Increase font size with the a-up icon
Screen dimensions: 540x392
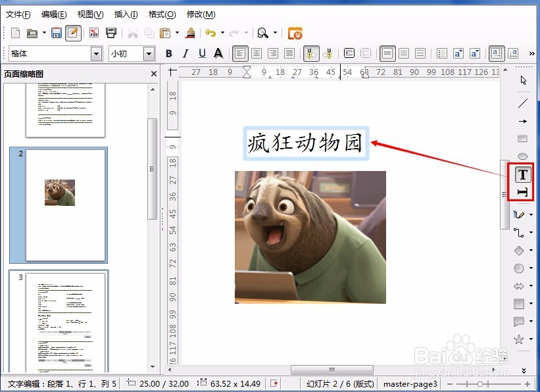coord(458,53)
